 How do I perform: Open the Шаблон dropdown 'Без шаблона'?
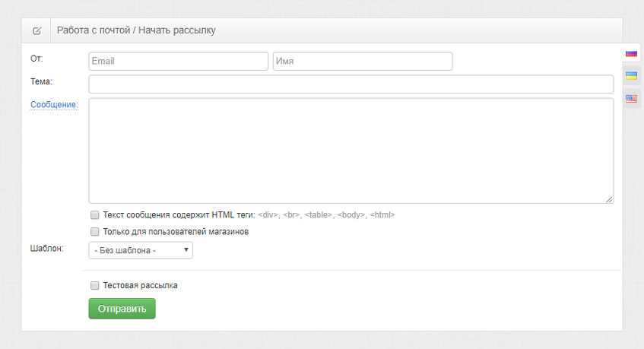tap(141, 250)
